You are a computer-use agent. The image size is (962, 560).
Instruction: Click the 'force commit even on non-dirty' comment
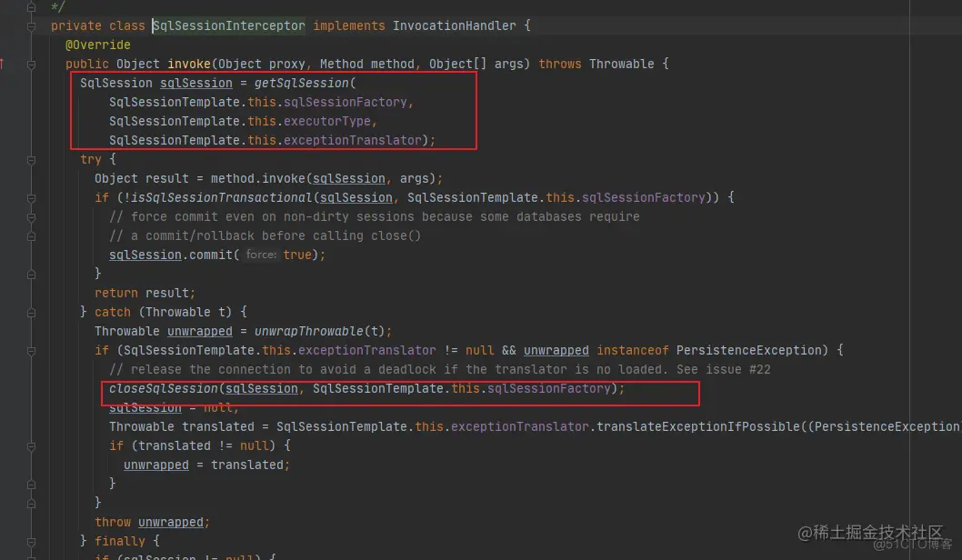click(375, 216)
